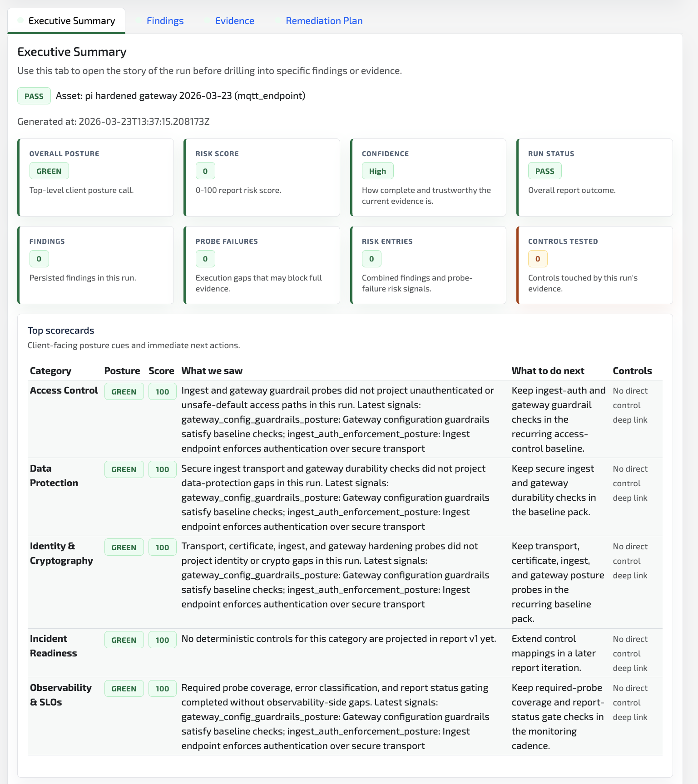
Task: Toggle the Data Protection posture badge
Action: (124, 469)
